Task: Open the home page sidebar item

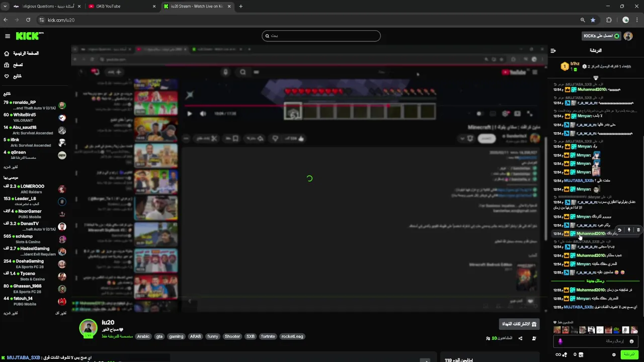Action: [21, 53]
